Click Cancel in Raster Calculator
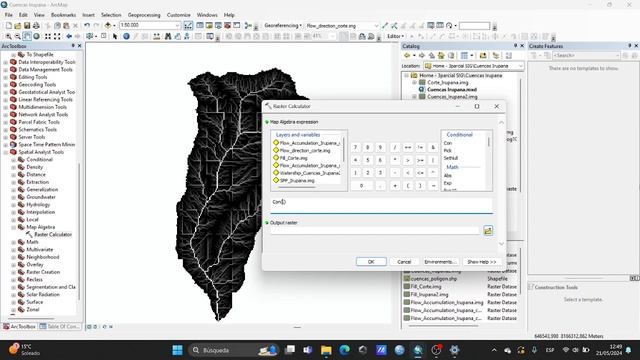Image resolution: width=640 pixels, height=360 pixels. [404, 262]
